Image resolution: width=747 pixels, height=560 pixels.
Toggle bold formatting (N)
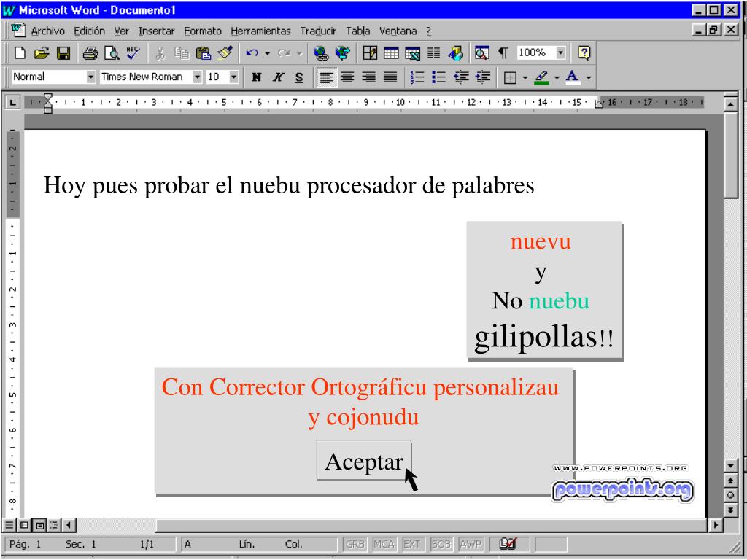tap(256, 77)
